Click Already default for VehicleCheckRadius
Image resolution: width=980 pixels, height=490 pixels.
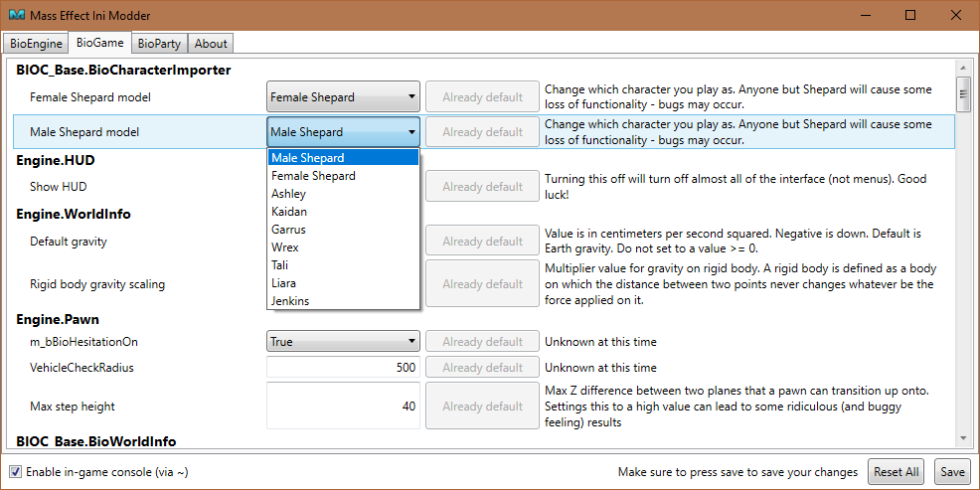[482, 368]
